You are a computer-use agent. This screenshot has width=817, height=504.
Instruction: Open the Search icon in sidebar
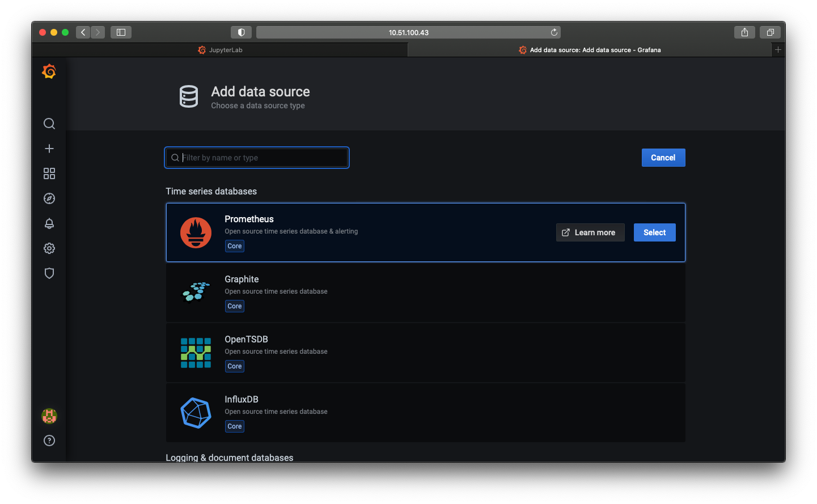49,124
